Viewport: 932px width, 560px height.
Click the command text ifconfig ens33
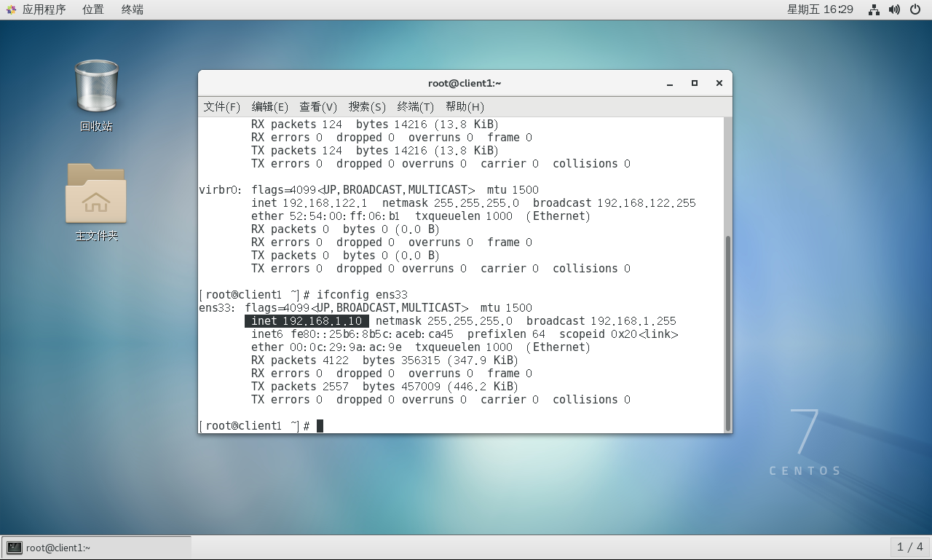pyautogui.click(x=362, y=295)
